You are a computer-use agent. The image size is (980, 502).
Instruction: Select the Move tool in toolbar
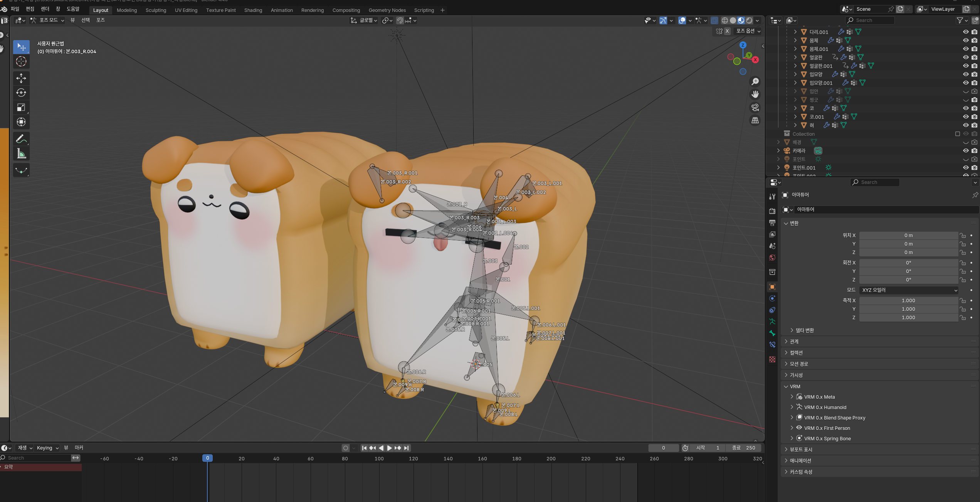tap(21, 78)
